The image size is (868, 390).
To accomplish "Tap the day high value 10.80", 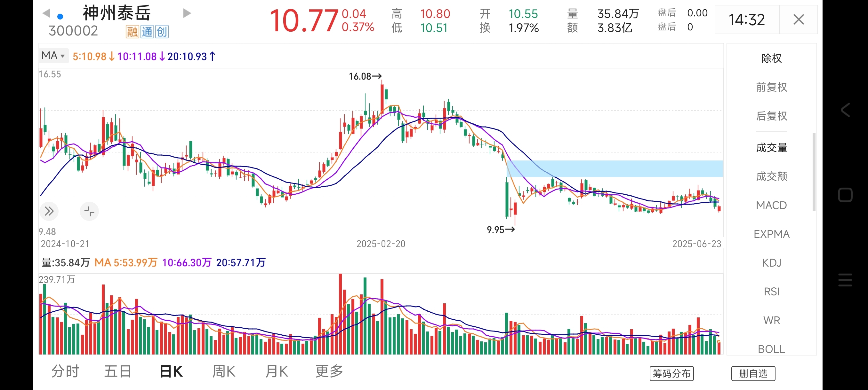I will (x=435, y=14).
